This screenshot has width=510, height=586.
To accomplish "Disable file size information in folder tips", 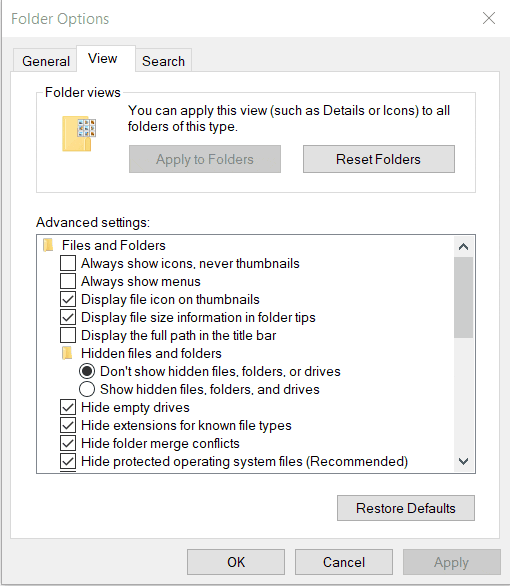I will [x=68, y=317].
